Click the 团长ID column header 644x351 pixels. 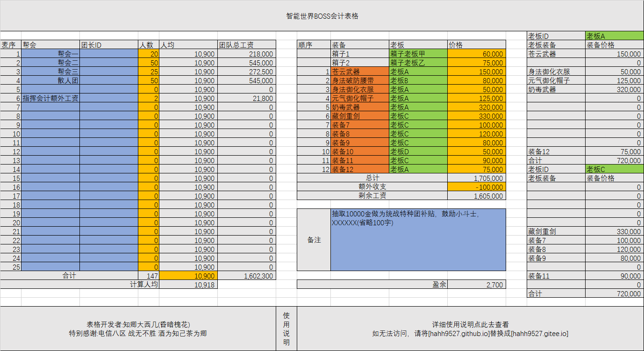108,45
